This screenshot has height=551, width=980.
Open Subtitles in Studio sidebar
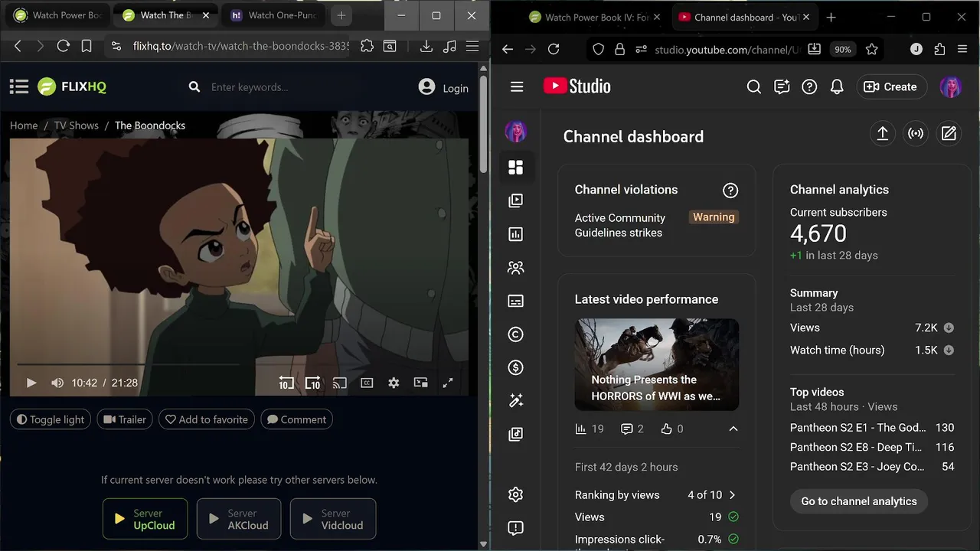[x=516, y=302]
